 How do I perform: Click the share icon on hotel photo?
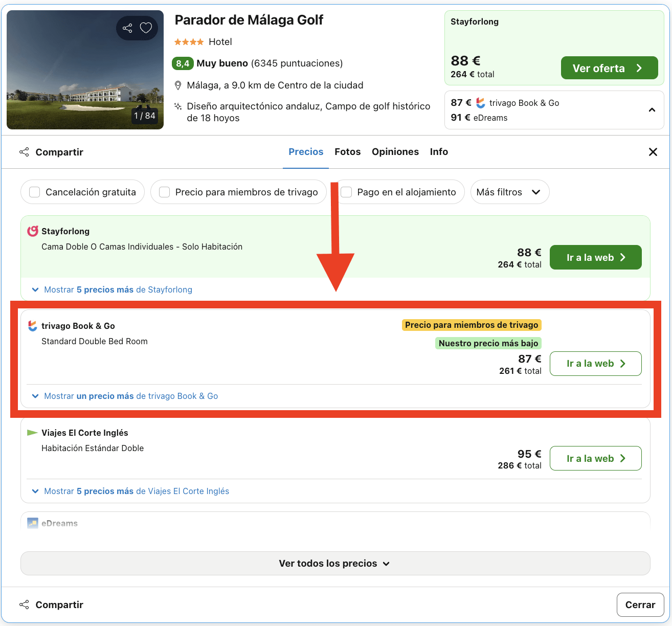(x=127, y=28)
